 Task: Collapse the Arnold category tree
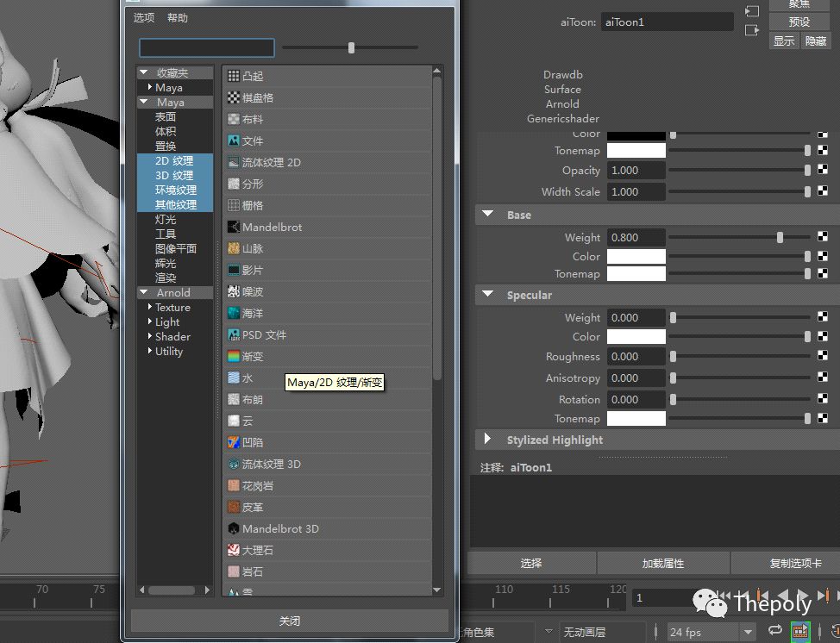[143, 292]
